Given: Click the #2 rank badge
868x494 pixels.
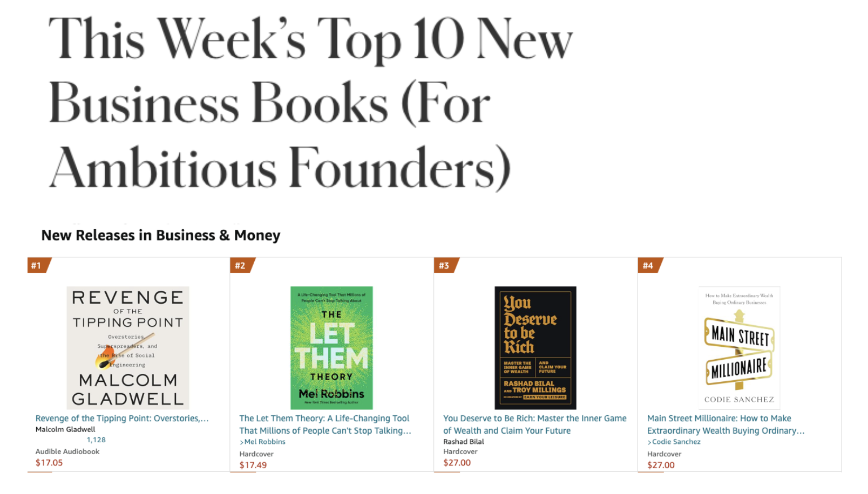Looking at the screenshot, I should (x=242, y=265).
